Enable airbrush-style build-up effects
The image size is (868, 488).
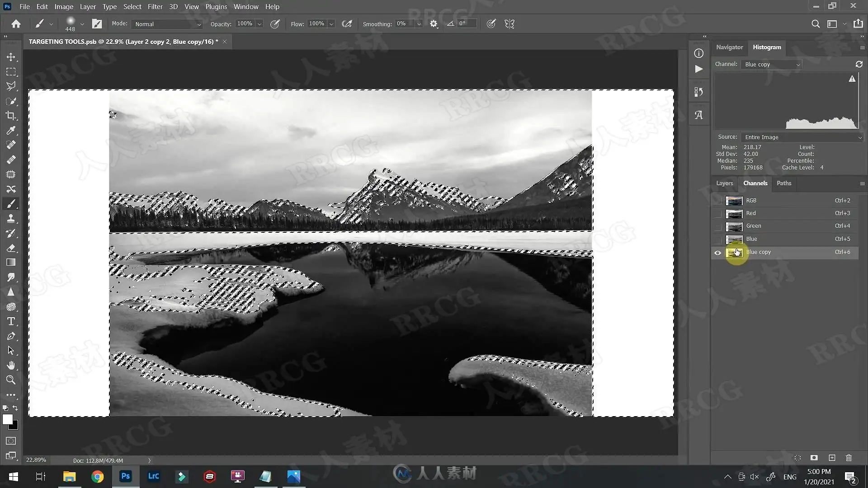tap(347, 24)
